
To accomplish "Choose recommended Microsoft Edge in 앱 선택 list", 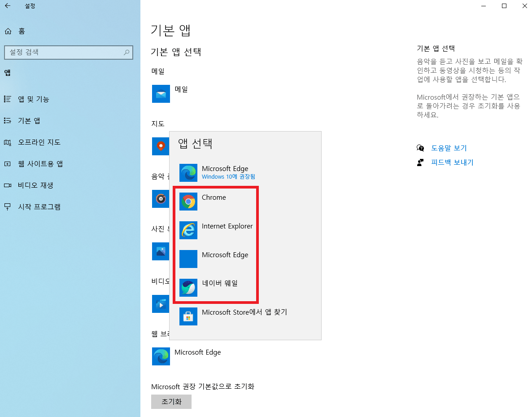I will tap(245, 172).
